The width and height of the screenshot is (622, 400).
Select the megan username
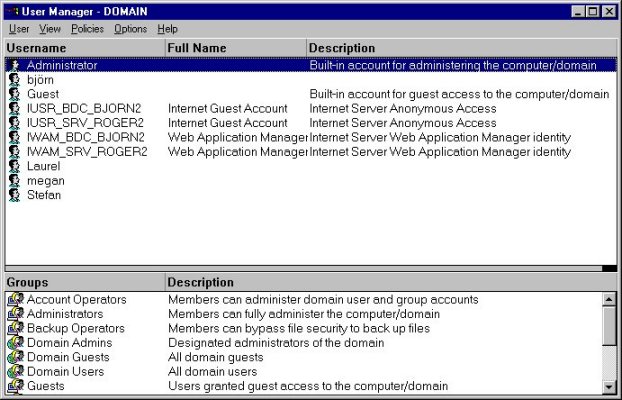point(46,181)
